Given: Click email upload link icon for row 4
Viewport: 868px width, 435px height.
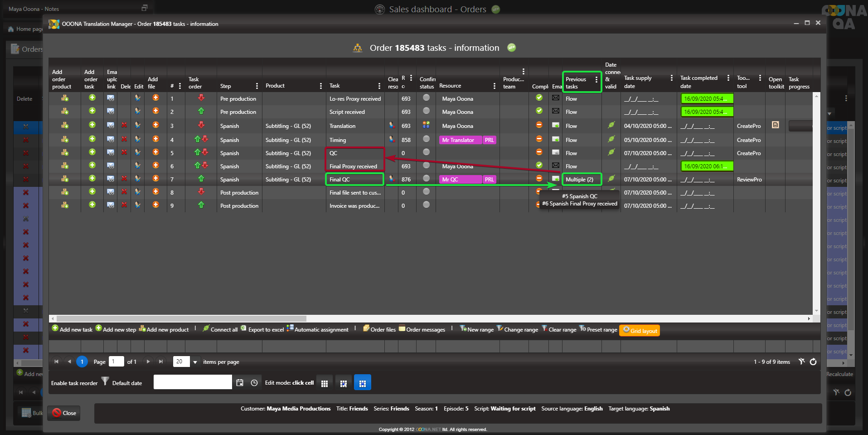Looking at the screenshot, I should pos(111,139).
